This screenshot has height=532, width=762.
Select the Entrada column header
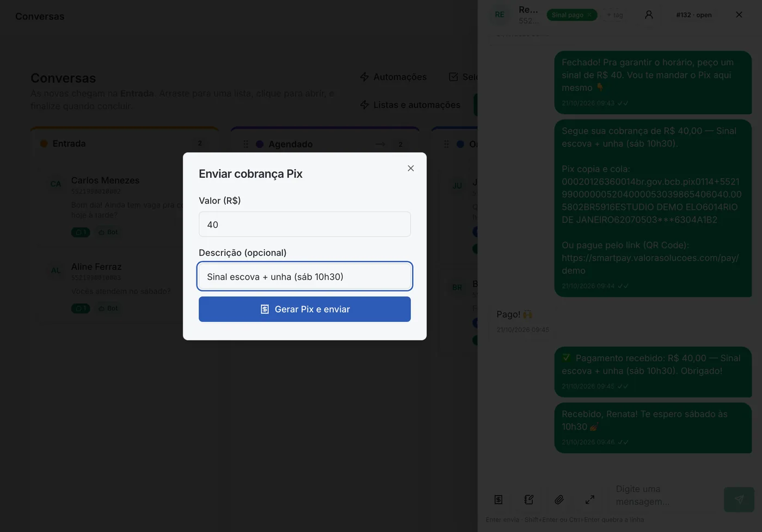tap(125, 143)
